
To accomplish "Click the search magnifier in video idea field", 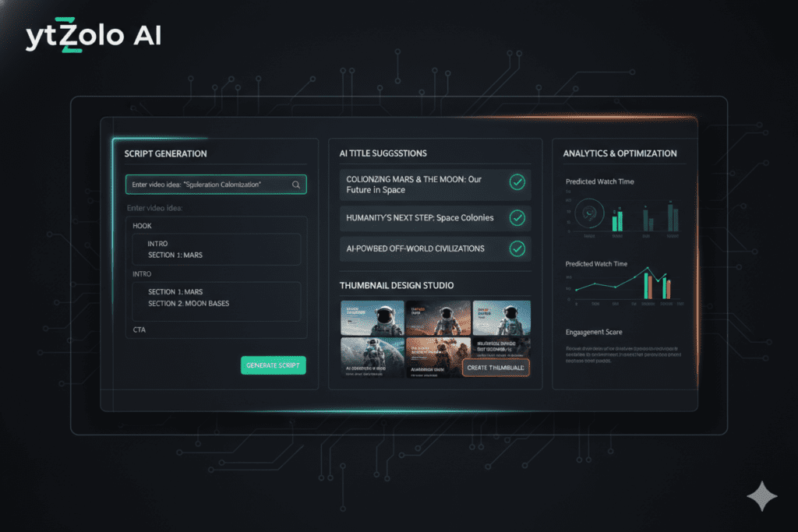I will tap(296, 185).
